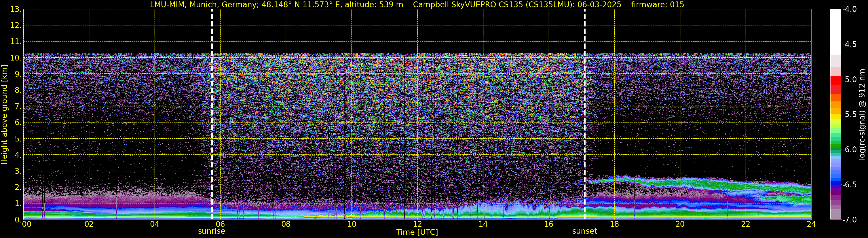Image resolution: width=868 pixels, height=238 pixels.
Task: Click the time axis tick label '22'
Action: tap(746, 224)
